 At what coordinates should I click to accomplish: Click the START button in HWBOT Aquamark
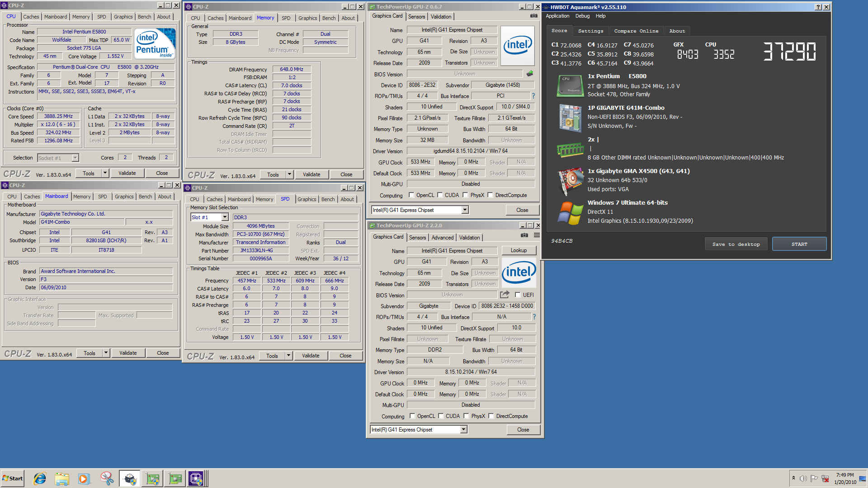(799, 244)
